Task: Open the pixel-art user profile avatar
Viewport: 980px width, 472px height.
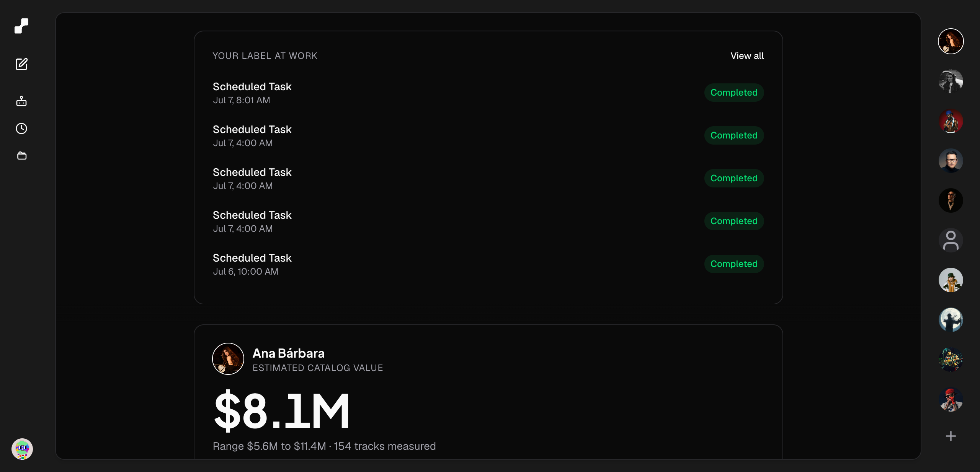Action: click(x=22, y=449)
